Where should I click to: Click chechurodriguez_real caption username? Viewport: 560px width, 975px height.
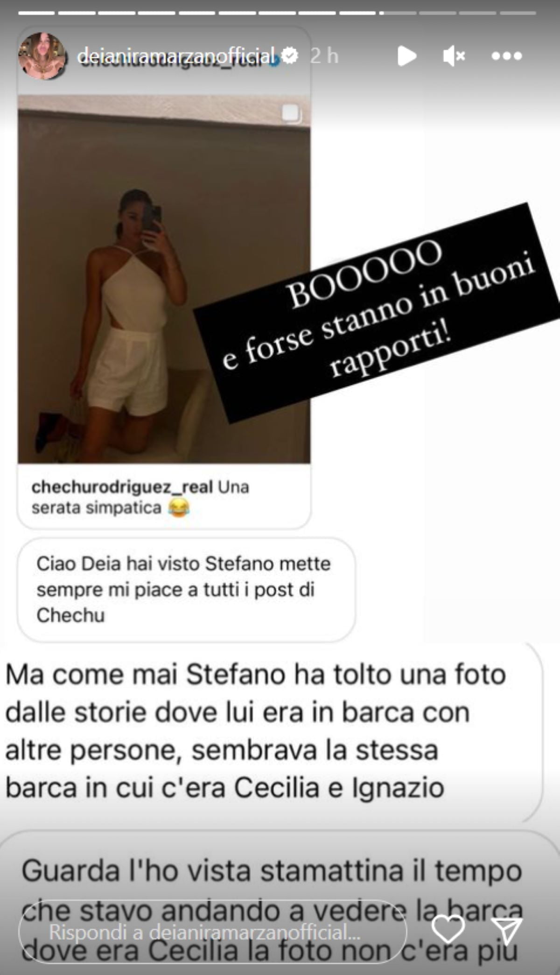coord(122,487)
